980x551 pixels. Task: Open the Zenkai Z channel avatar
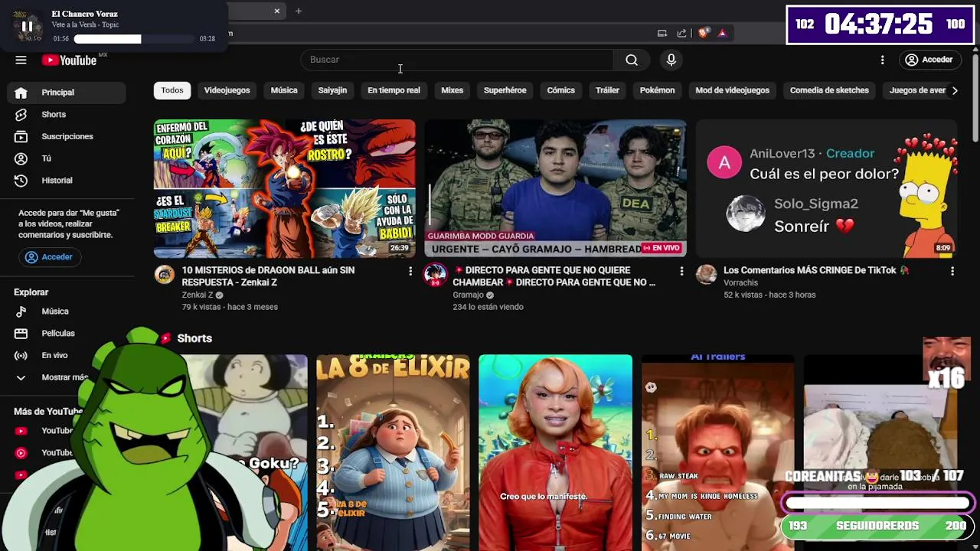165,275
